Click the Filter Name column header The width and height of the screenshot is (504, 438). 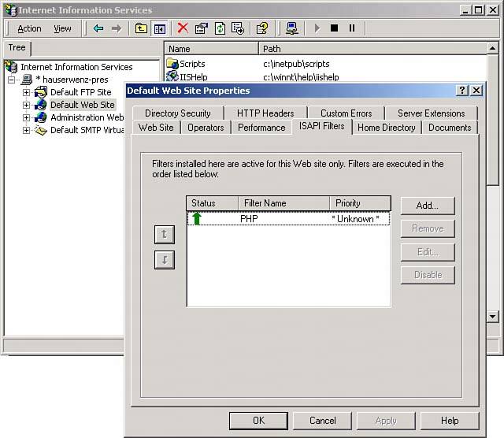click(265, 203)
